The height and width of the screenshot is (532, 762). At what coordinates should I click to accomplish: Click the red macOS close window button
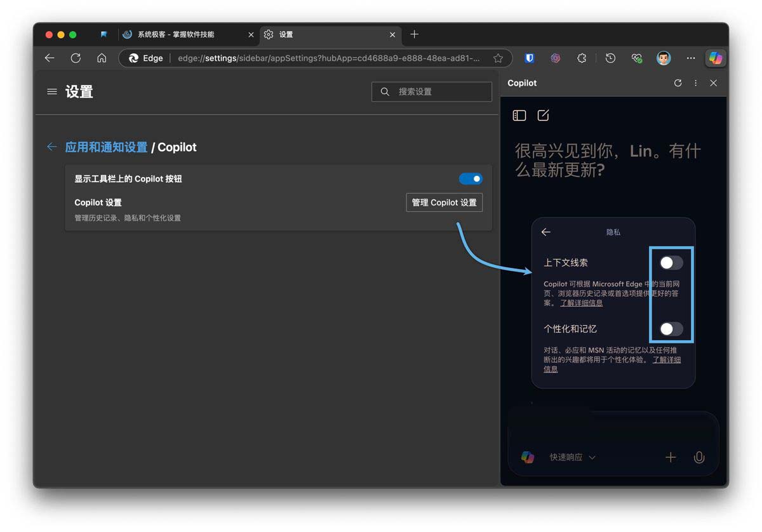point(49,34)
